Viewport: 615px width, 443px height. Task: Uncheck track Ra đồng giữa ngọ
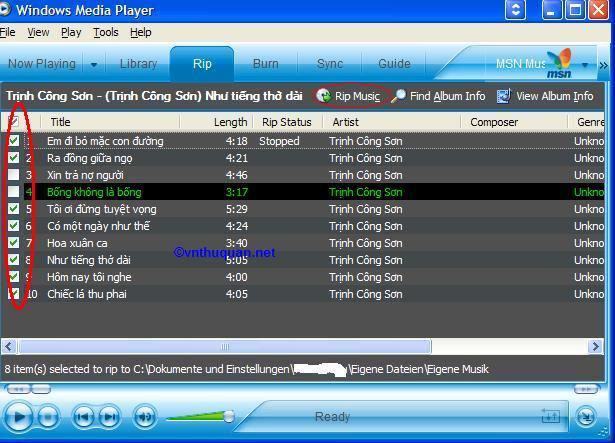tap(14, 158)
